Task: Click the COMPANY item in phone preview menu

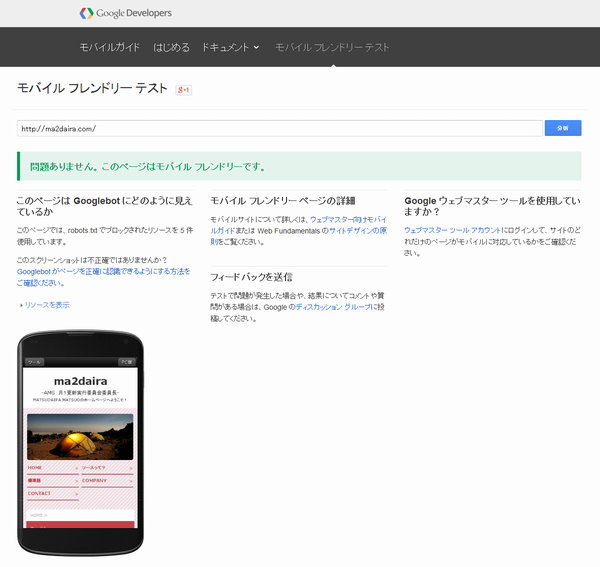Action: tap(107, 481)
